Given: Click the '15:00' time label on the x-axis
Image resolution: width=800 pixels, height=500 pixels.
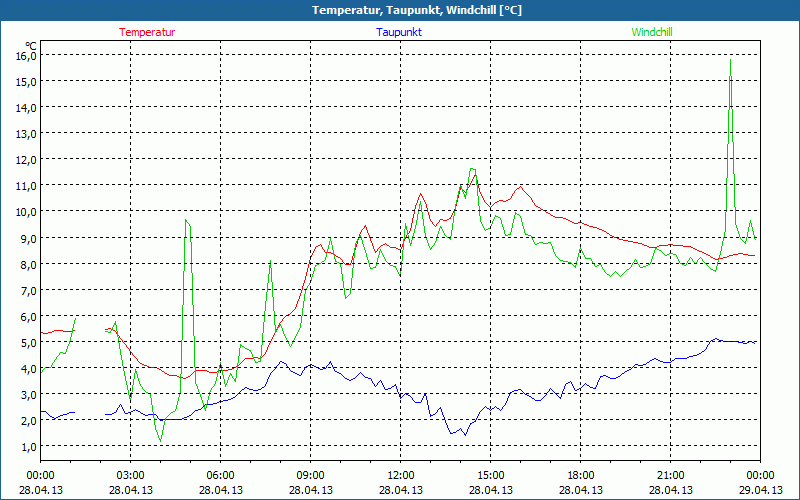Looking at the screenshot, I should (491, 476).
